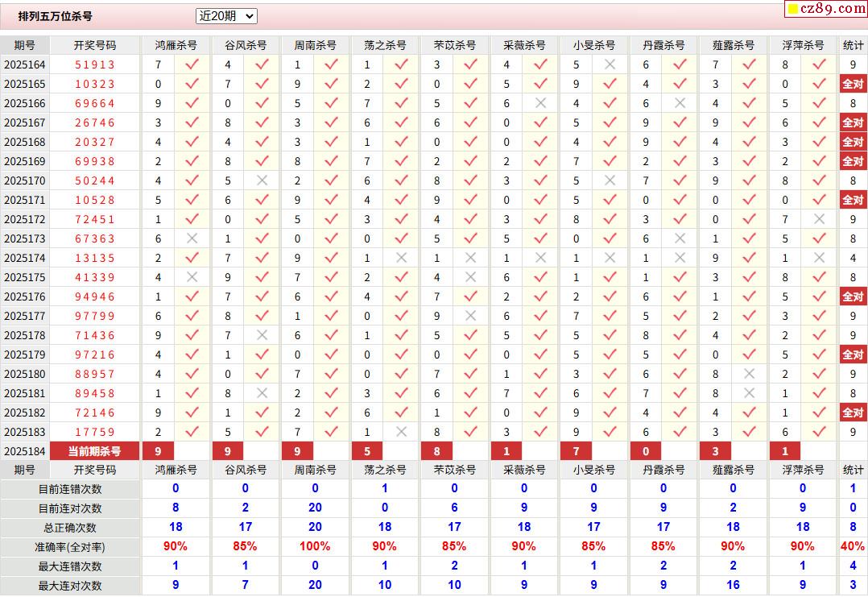Click the gray X for 丹霞杀号 in row 2025173
Image resolution: width=868 pixels, height=597 pixels.
coord(680,238)
